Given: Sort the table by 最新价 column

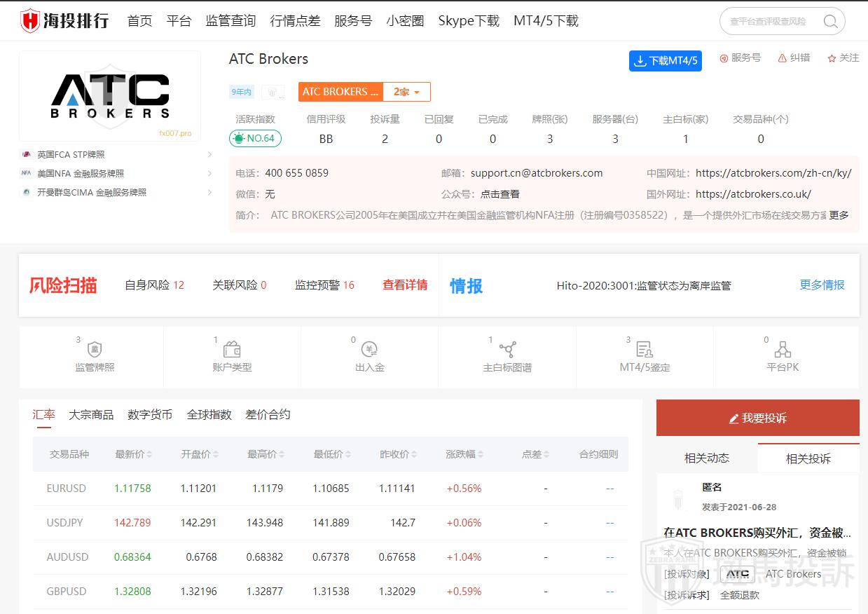Looking at the screenshot, I should [x=149, y=454].
